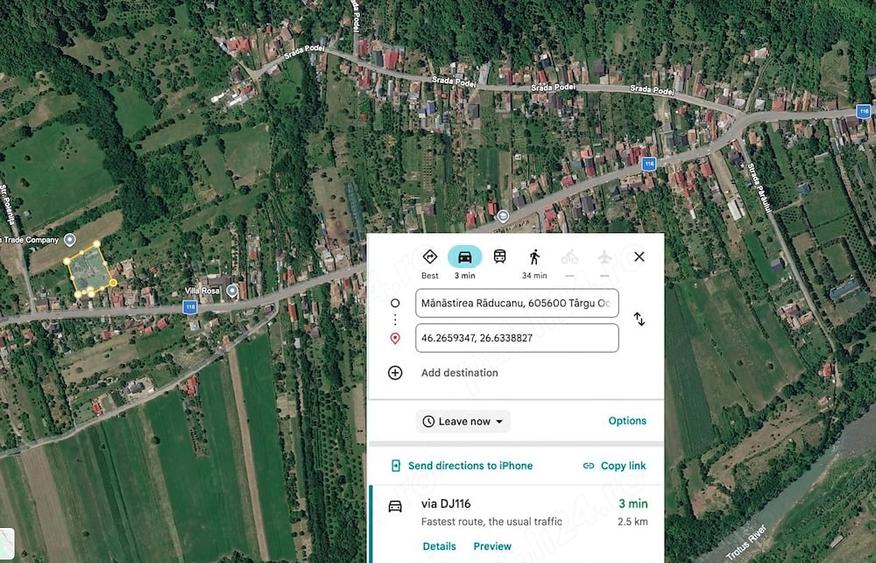Click the bus stop marker on map

(x=503, y=216)
